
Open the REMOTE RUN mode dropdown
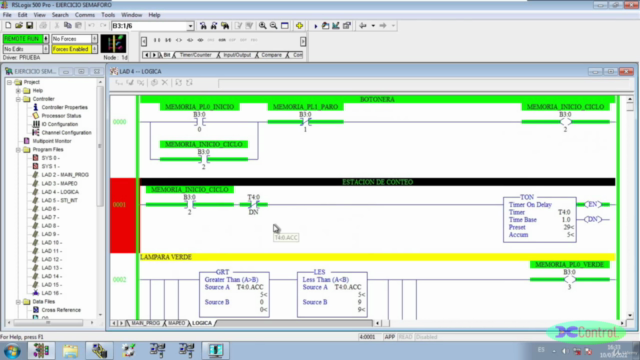tap(46, 39)
